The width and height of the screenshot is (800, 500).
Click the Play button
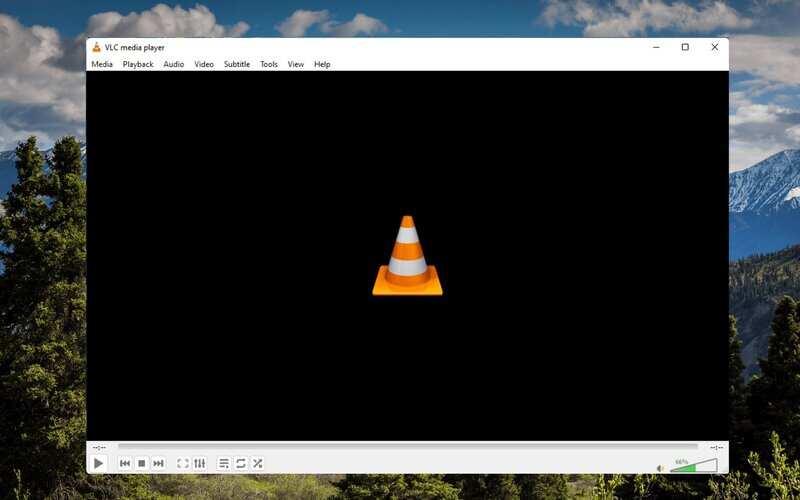(98, 463)
